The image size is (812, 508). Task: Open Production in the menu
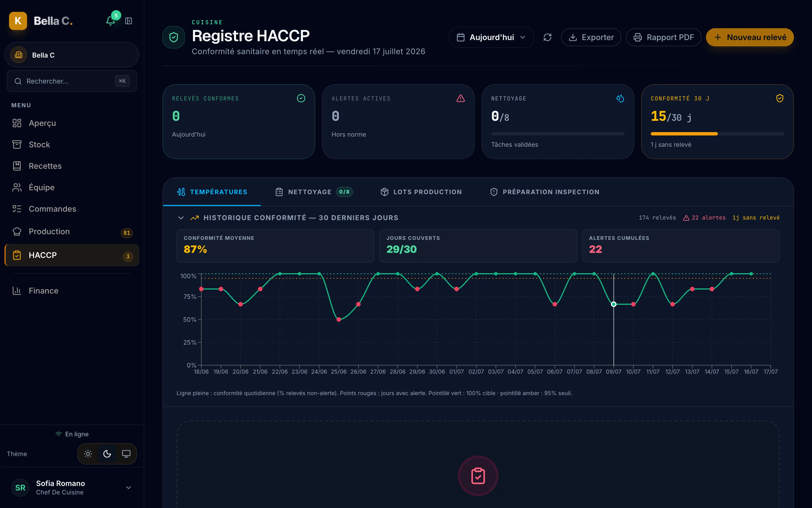pyautogui.click(x=72, y=231)
